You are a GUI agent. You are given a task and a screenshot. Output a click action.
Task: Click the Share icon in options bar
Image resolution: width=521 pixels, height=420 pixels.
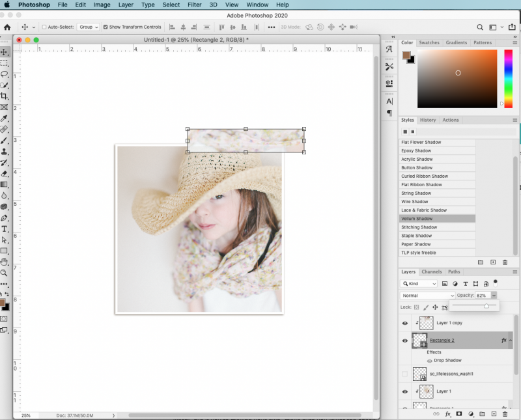512,27
